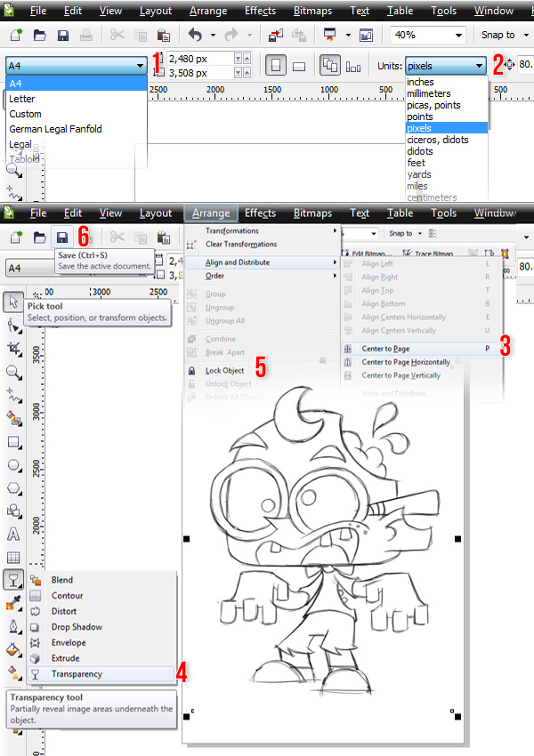Open the Units pixels dropdown arrow
Screen dimensions: 534x756
(x=479, y=66)
